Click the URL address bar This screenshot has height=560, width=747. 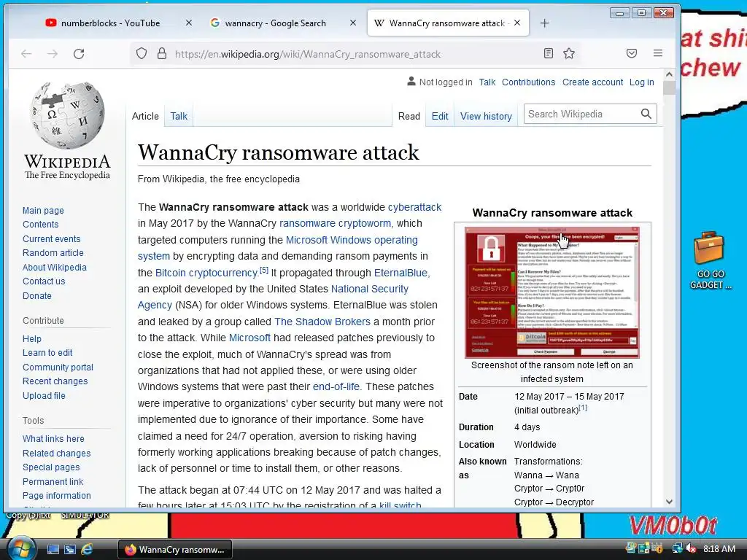point(355,54)
